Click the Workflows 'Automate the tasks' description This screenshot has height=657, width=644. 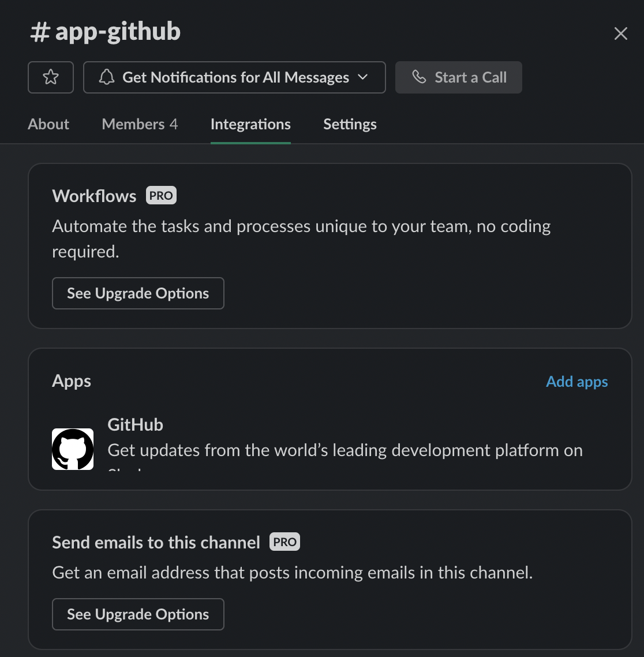coord(301,239)
